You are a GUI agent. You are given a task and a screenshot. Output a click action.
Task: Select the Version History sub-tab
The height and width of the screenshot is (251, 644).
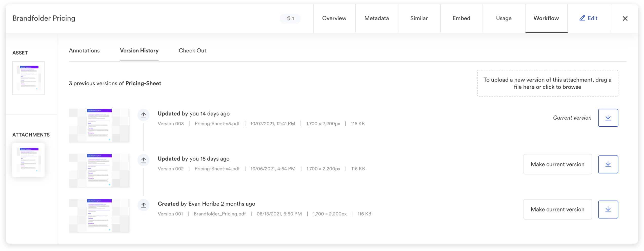coord(139,51)
